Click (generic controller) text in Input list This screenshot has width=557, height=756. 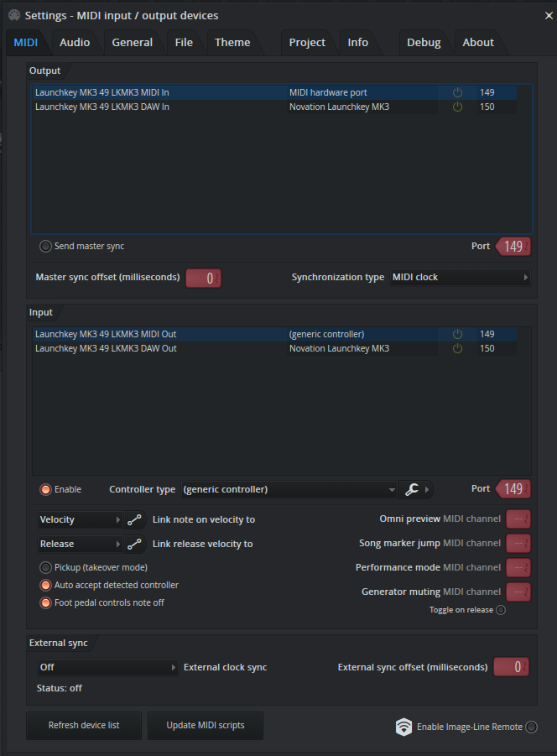coord(326,334)
